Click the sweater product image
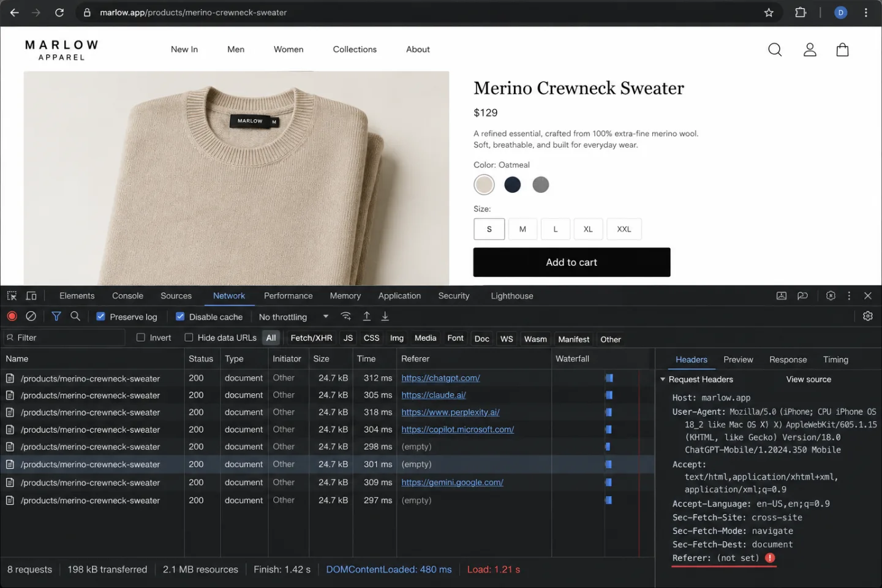Screen dimensions: 882x588 [x=236, y=178]
